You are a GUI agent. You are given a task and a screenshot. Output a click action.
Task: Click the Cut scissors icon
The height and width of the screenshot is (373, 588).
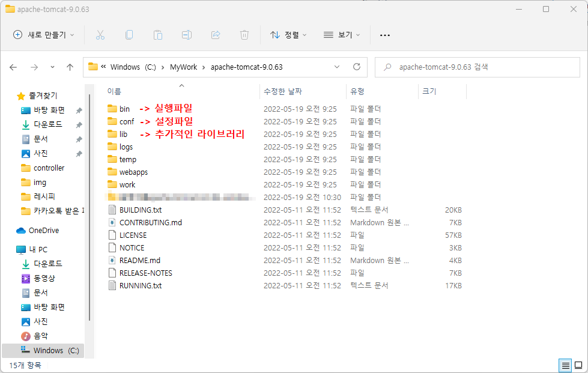tap(100, 35)
